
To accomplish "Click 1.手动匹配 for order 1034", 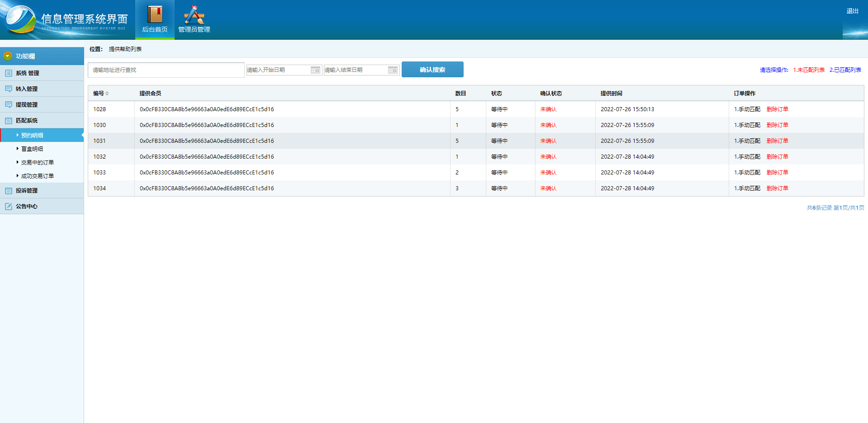I will [x=747, y=188].
